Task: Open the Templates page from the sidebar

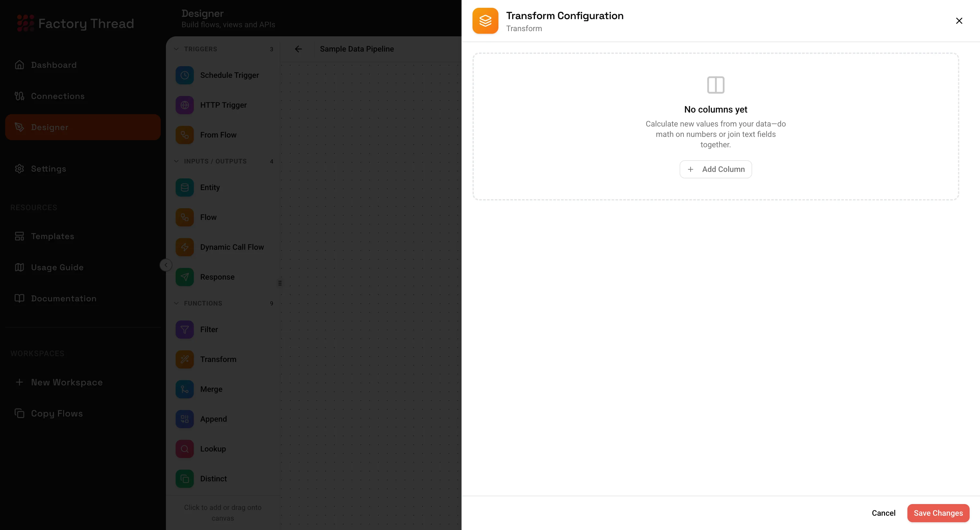Action: [52, 236]
